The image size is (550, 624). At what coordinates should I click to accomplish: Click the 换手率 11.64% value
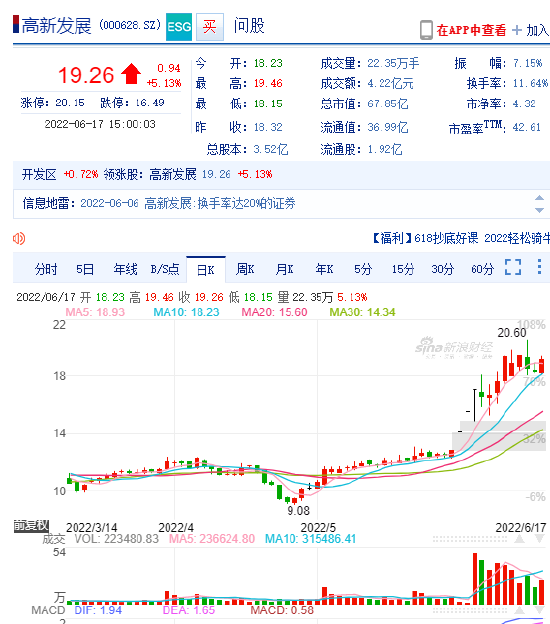[530, 83]
